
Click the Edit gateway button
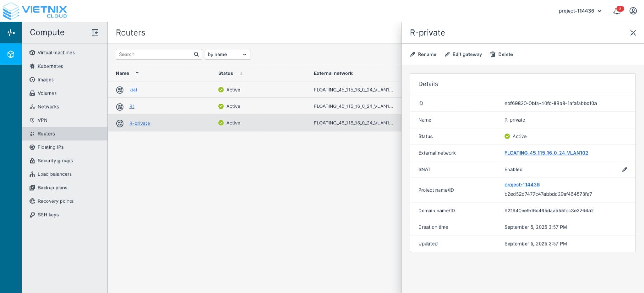463,54
